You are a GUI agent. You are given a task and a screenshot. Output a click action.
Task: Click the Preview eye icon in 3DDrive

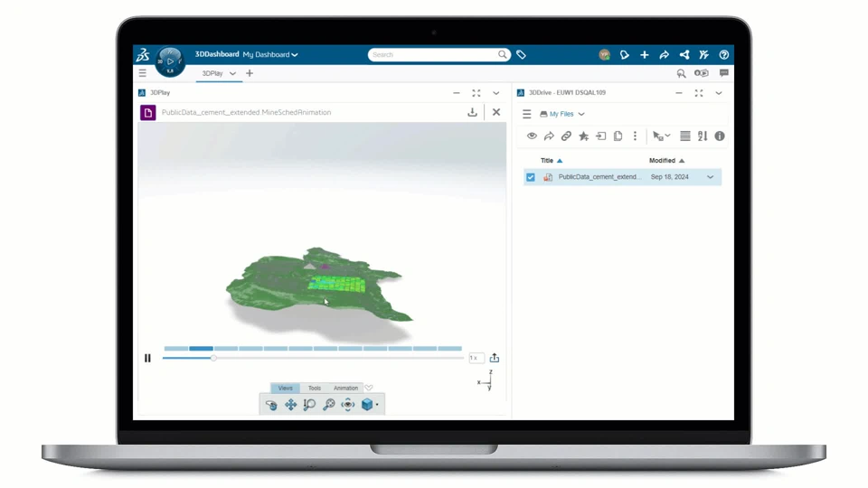[x=532, y=136]
